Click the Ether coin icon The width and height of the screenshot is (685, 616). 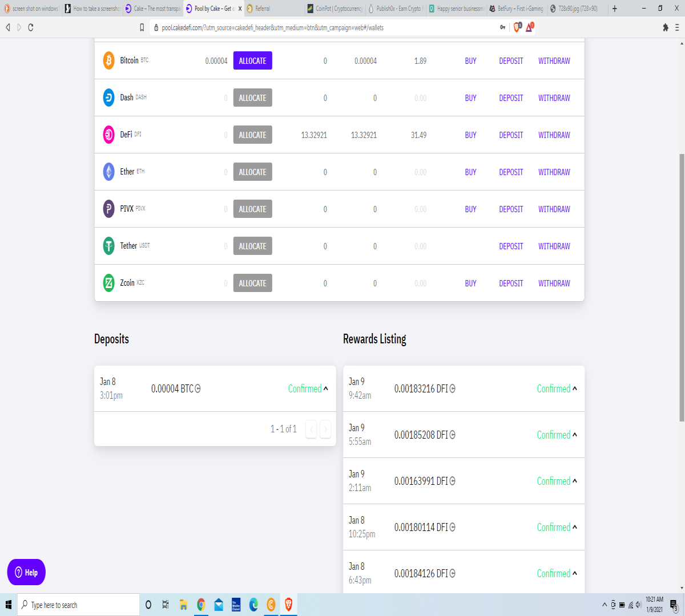108,172
